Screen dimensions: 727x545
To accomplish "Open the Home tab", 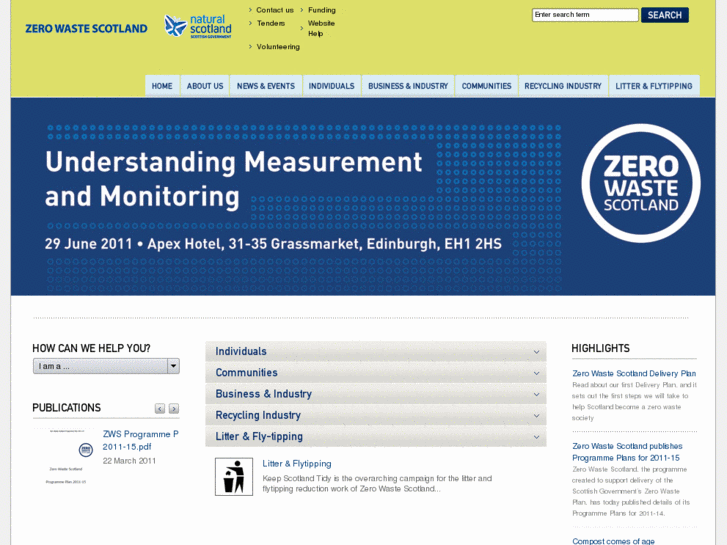I will tap(162, 86).
